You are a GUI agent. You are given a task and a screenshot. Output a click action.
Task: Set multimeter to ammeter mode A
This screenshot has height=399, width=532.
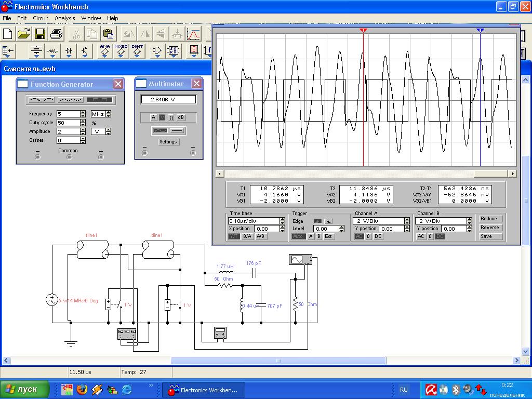(153, 117)
